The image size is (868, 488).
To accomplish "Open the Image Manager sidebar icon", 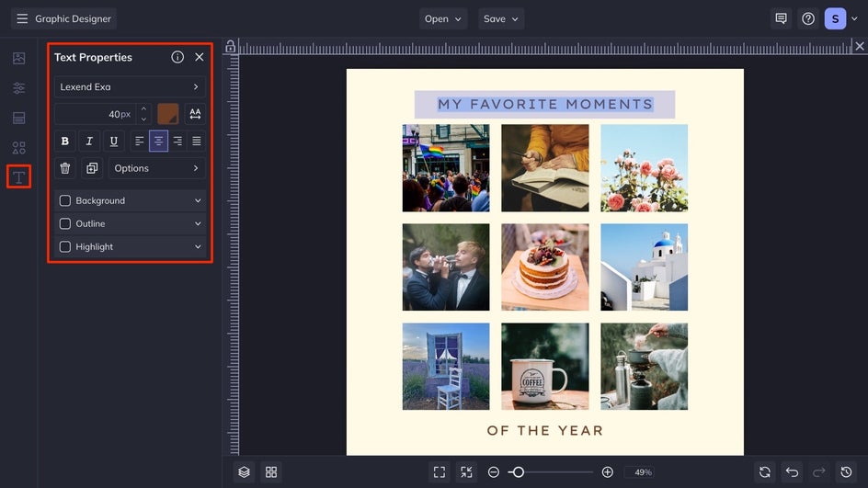I will (x=18, y=58).
